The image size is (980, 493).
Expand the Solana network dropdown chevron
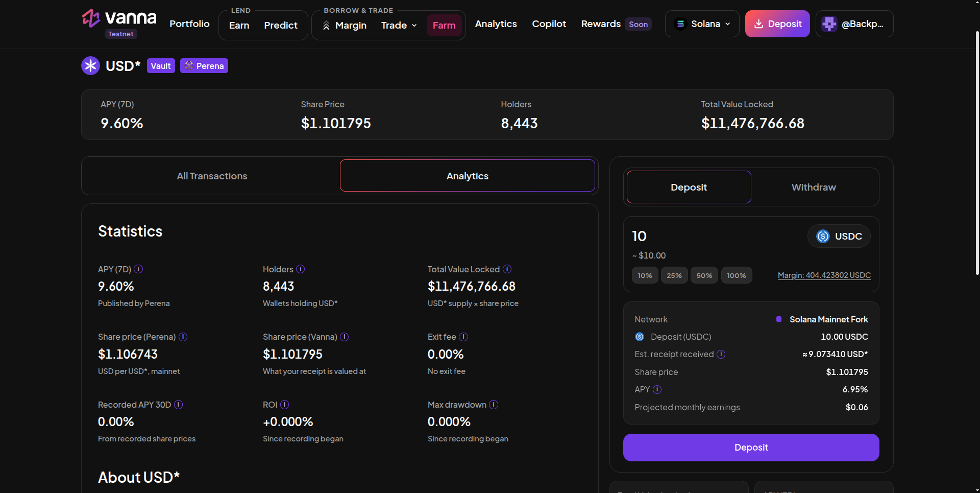(728, 24)
